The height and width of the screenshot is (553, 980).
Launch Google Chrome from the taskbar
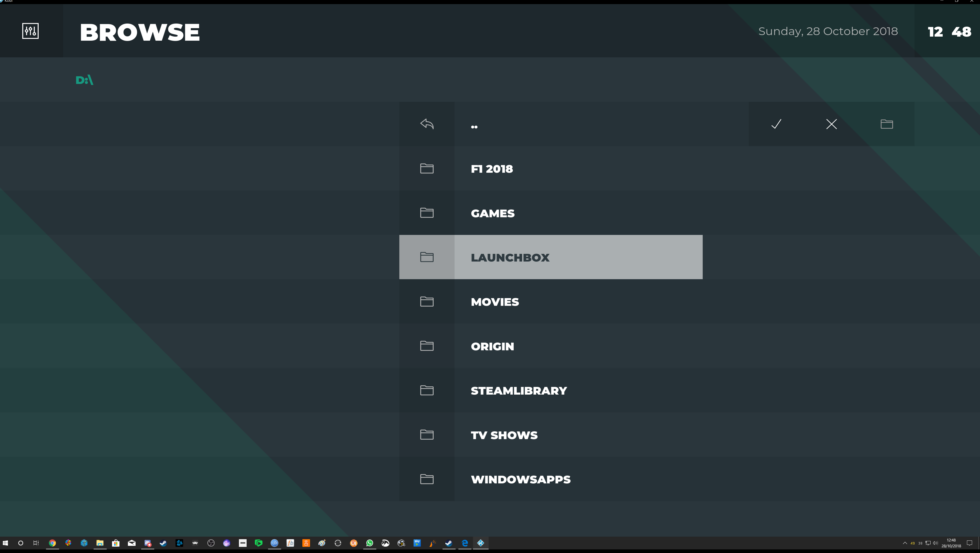click(52, 543)
